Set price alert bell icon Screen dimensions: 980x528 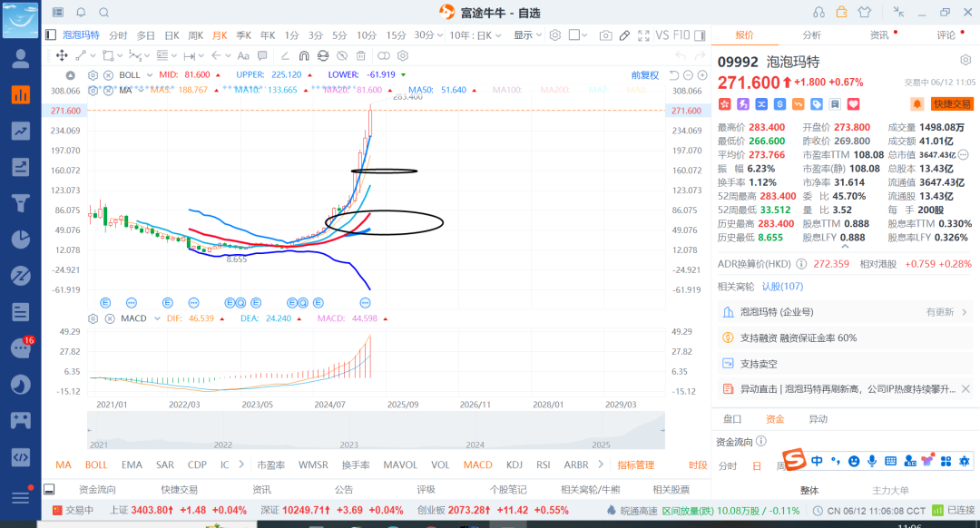916,103
